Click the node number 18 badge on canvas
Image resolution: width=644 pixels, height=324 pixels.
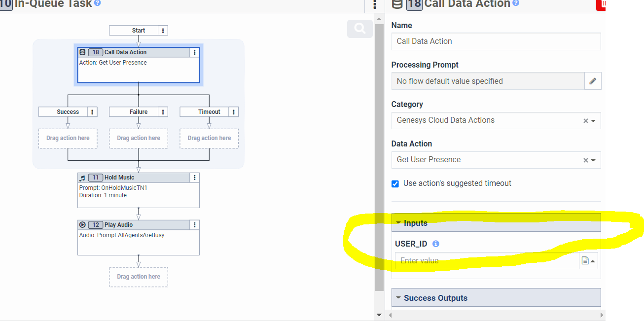pyautogui.click(x=96, y=52)
